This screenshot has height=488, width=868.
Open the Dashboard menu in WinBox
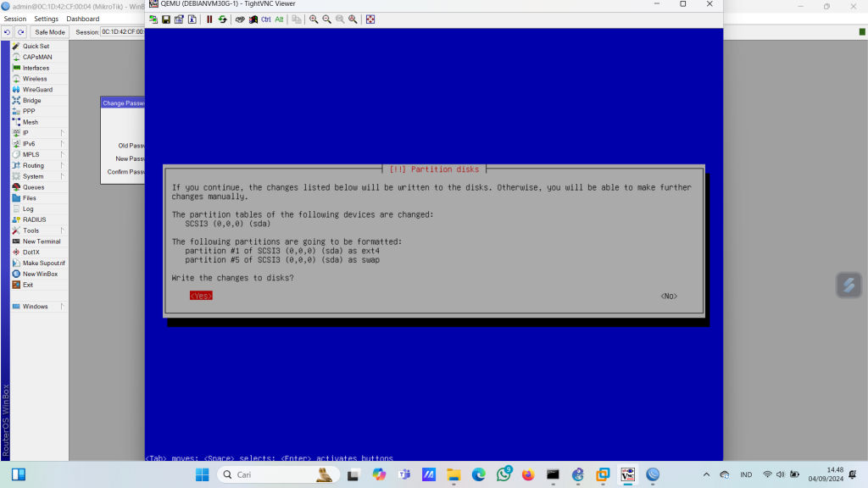pyautogui.click(x=82, y=19)
